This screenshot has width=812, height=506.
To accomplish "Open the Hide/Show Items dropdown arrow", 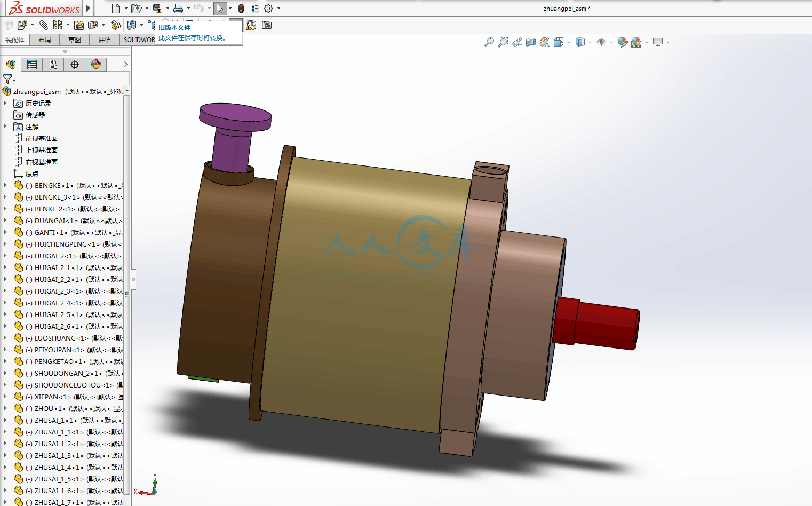I will pyautogui.click(x=611, y=42).
